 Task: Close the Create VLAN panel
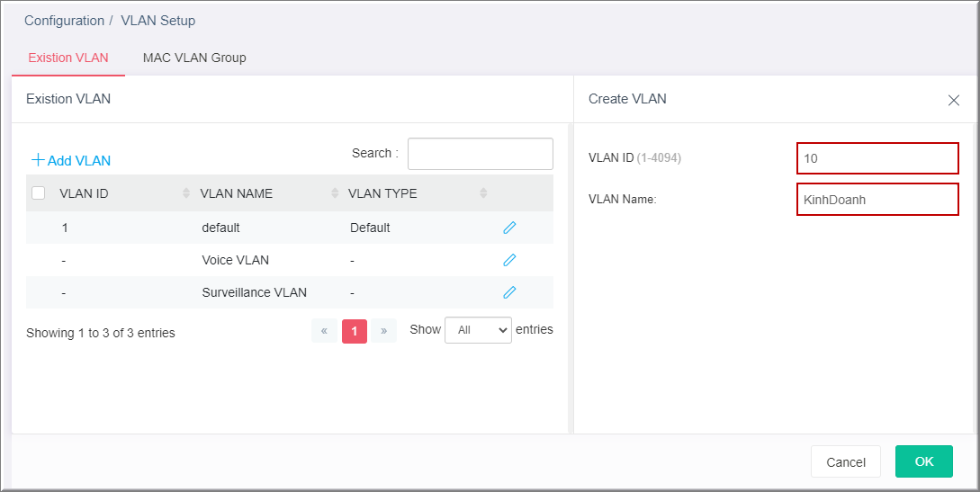pos(954,101)
